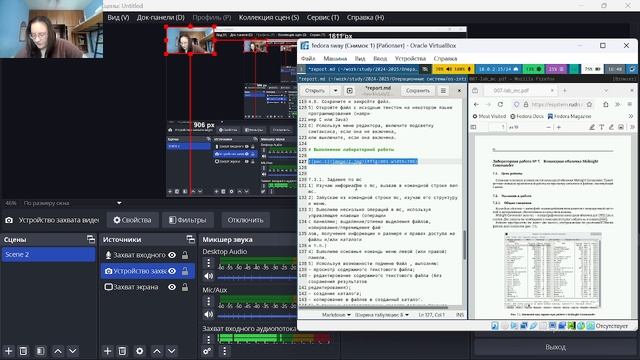
Task: Pop out the Источники dock panel
Action: click(190, 239)
